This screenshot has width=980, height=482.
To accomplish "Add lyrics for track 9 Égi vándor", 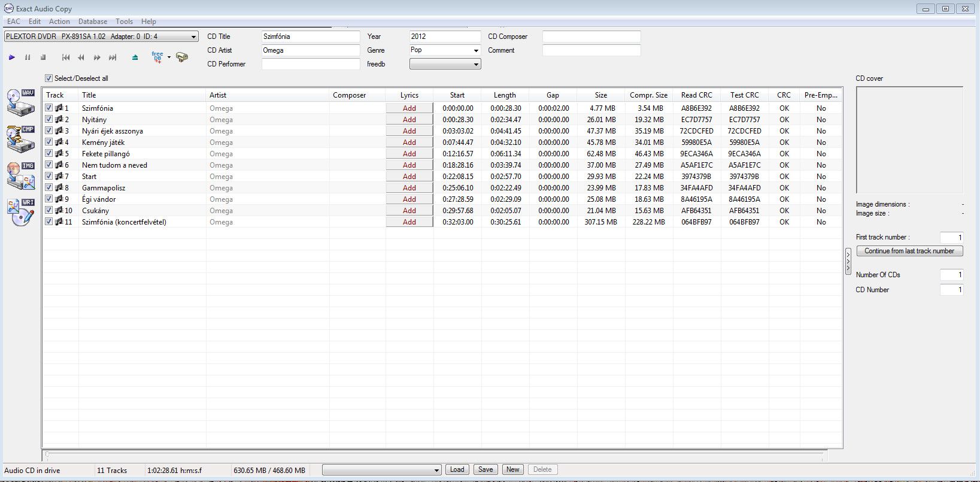I will 409,199.
